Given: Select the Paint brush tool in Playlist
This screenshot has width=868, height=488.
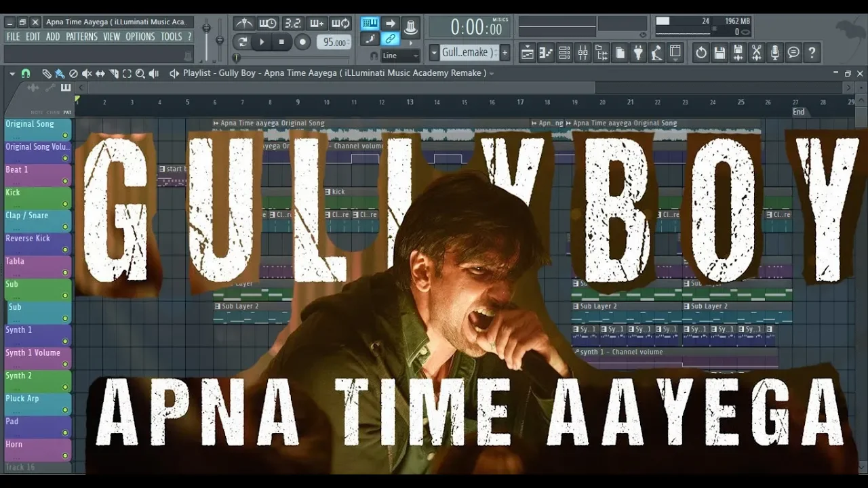Looking at the screenshot, I should (x=60, y=73).
